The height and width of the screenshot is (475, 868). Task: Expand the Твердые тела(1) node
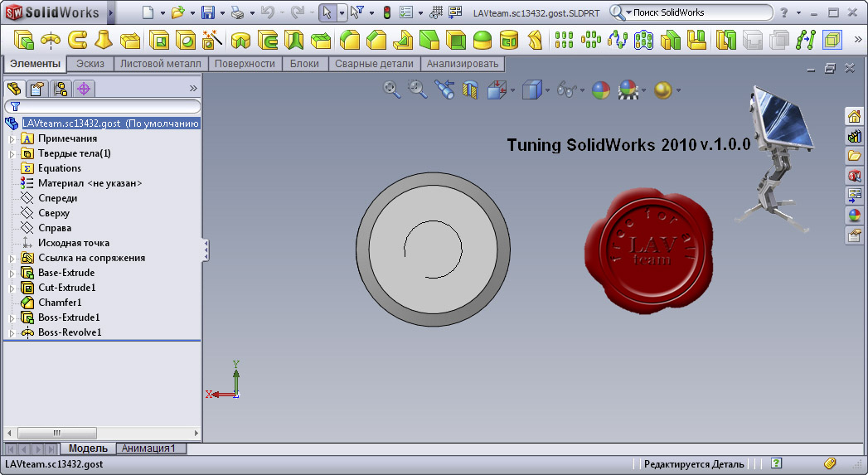click(x=12, y=154)
